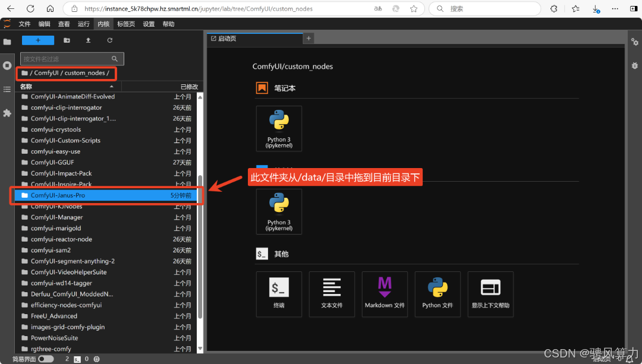Sort files by 名称 column header

point(68,86)
